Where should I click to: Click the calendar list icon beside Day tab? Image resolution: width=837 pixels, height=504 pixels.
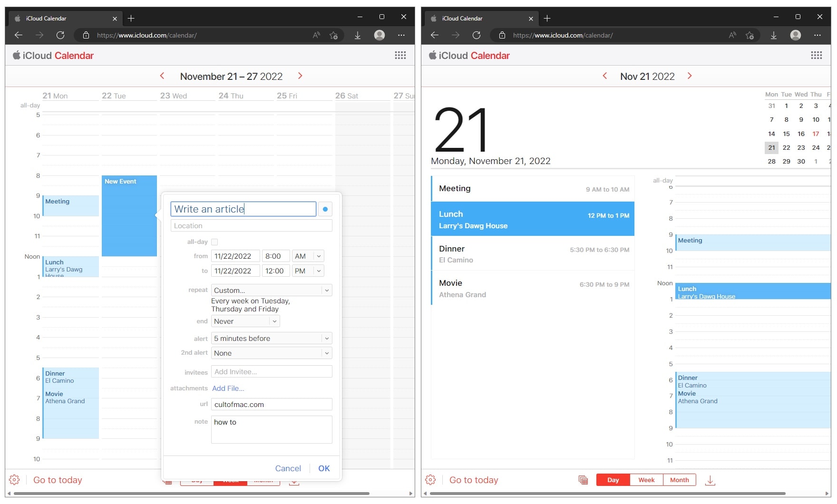click(x=583, y=480)
